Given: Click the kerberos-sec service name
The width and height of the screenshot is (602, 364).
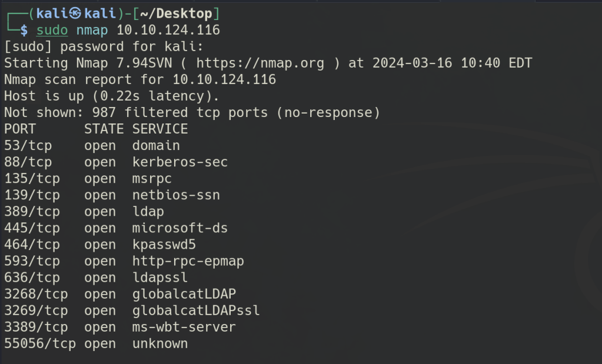Looking at the screenshot, I should (x=179, y=162).
